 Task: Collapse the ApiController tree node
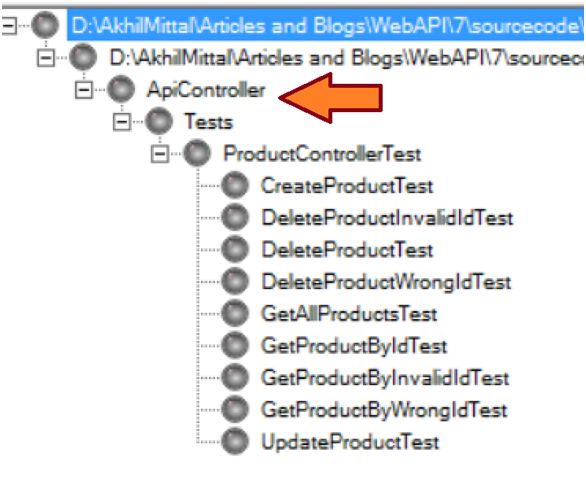click(84, 90)
